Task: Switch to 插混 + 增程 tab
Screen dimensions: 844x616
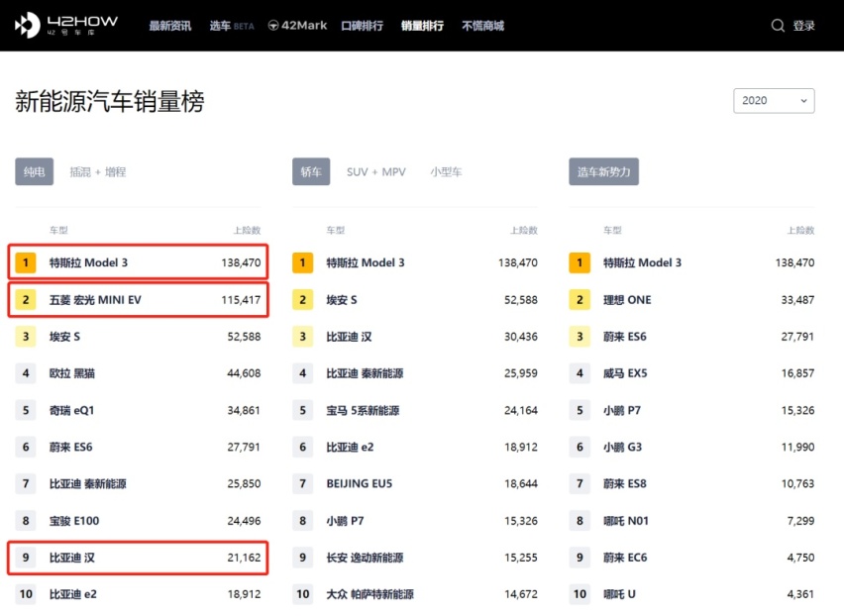Action: 98,171
